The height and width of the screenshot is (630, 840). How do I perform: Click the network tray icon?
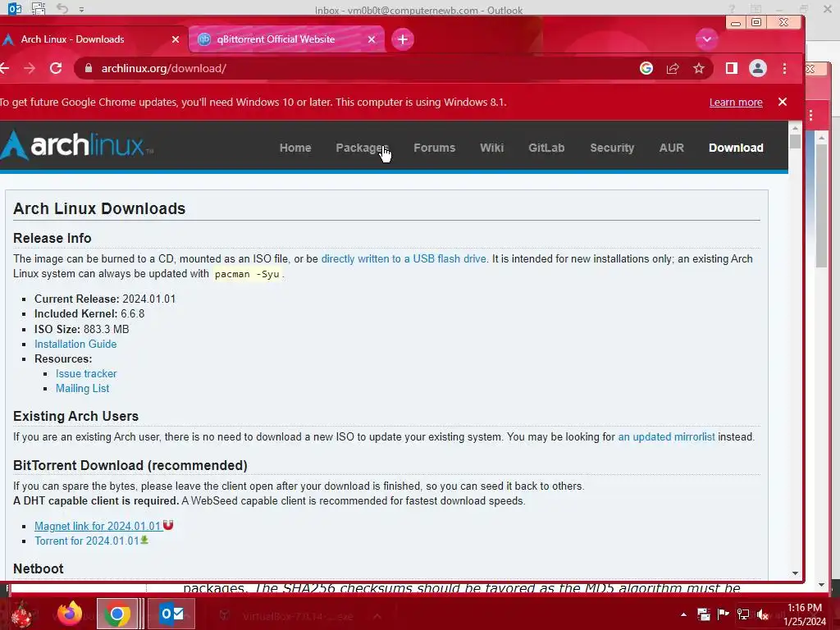[743, 614]
